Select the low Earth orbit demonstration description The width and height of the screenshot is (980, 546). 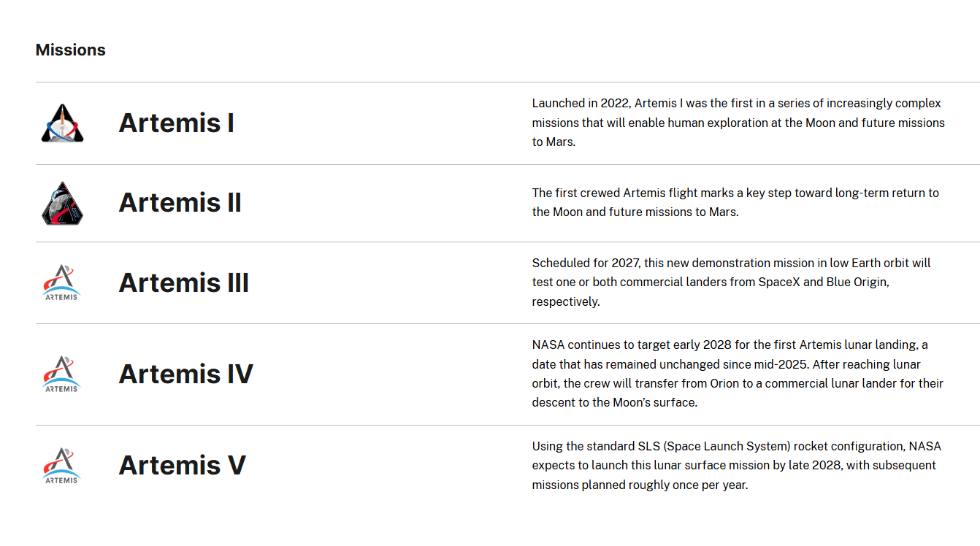tap(730, 282)
